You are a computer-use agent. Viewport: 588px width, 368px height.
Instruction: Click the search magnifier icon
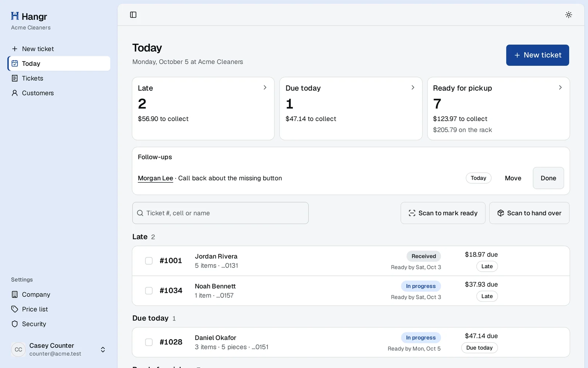pyautogui.click(x=140, y=213)
